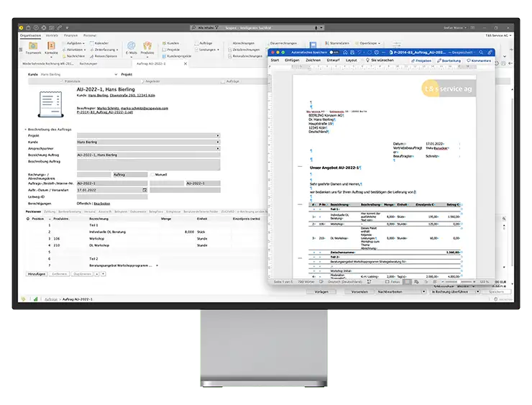
Task: Expand the Projekt dropdown in the description section
Action: click(218, 135)
